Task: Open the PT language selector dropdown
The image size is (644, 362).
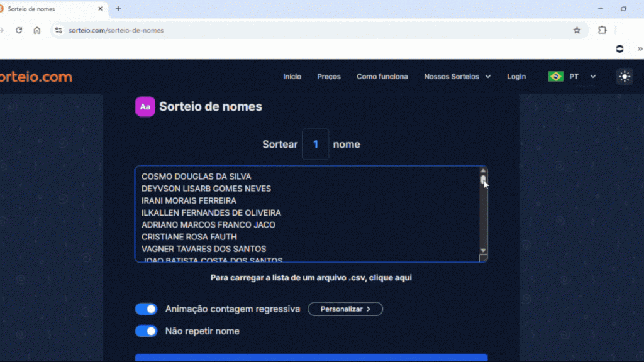Action: point(583,77)
